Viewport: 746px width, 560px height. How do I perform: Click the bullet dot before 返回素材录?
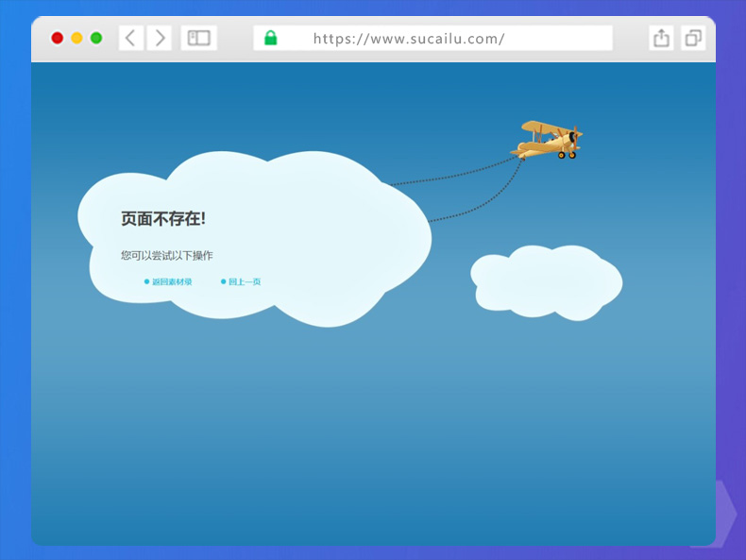(146, 281)
